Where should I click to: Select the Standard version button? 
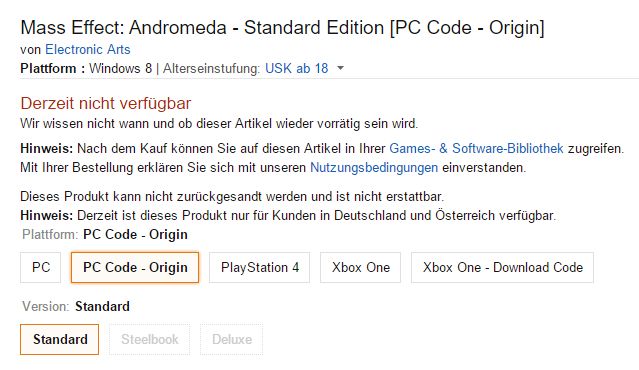59,339
